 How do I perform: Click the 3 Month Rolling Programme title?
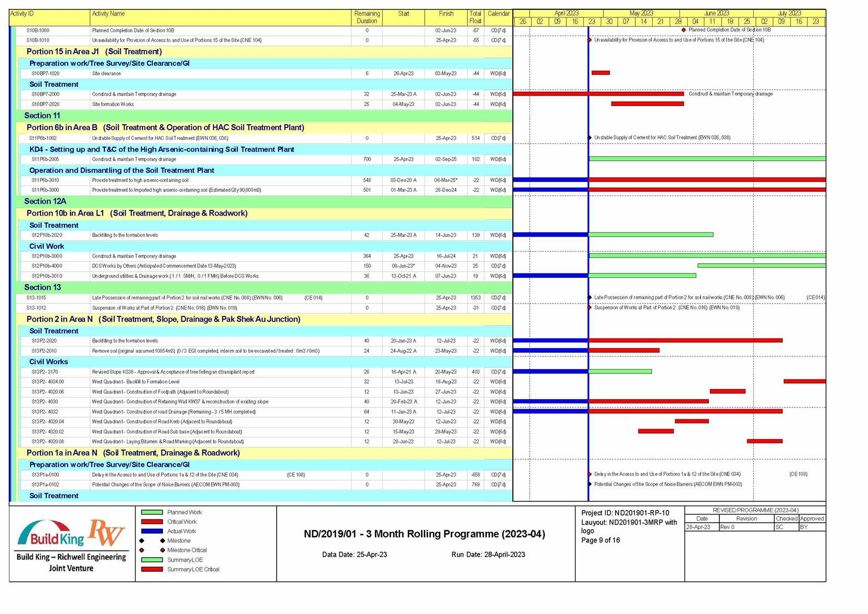click(x=424, y=534)
